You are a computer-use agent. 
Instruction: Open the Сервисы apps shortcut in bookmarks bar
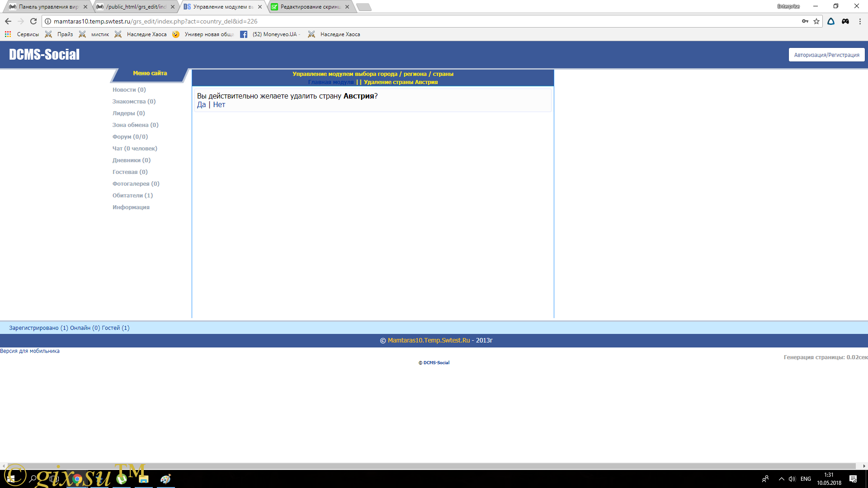pos(22,34)
